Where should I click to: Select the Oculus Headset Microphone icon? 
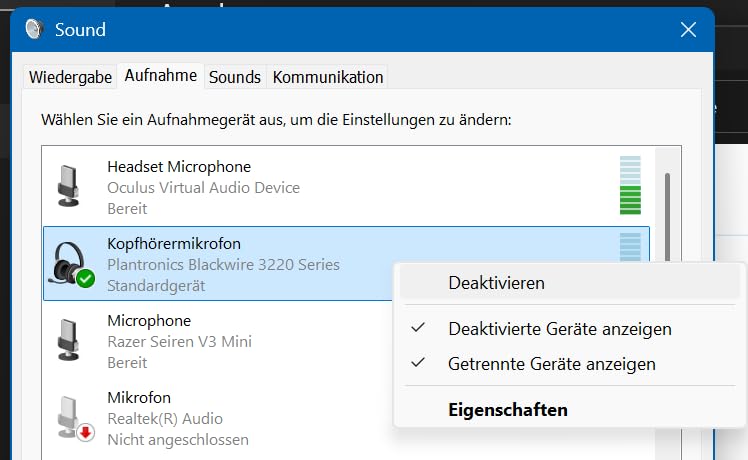[x=68, y=187]
